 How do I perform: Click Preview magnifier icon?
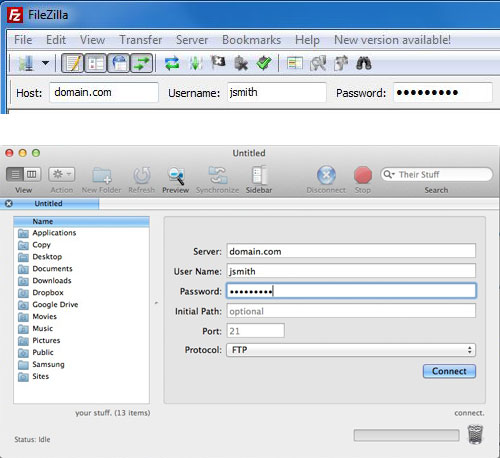[176, 175]
